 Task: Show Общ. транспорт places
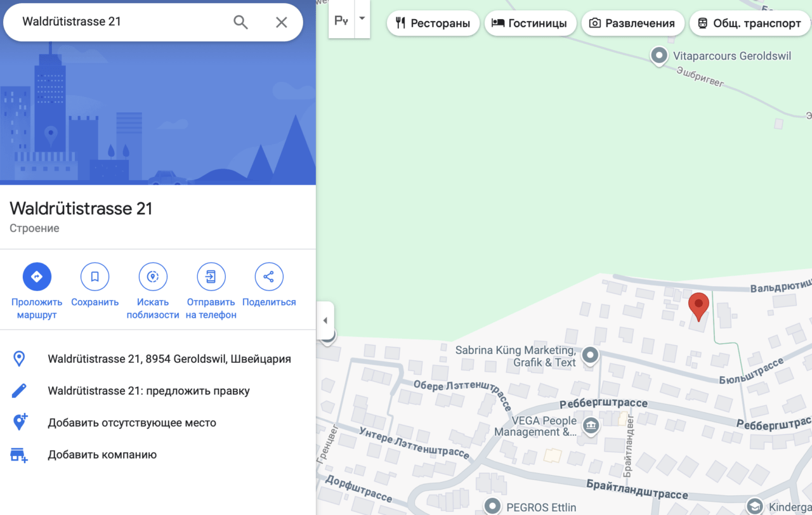(x=750, y=23)
